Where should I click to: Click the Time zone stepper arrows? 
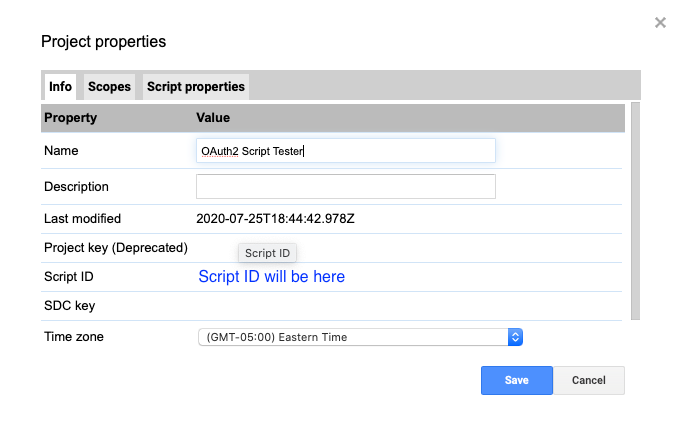click(x=515, y=337)
